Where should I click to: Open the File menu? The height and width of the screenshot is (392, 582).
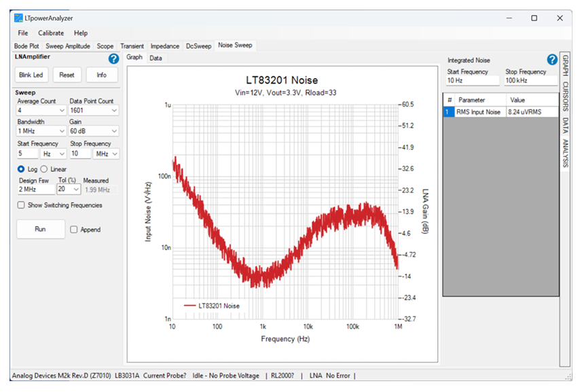coord(23,33)
